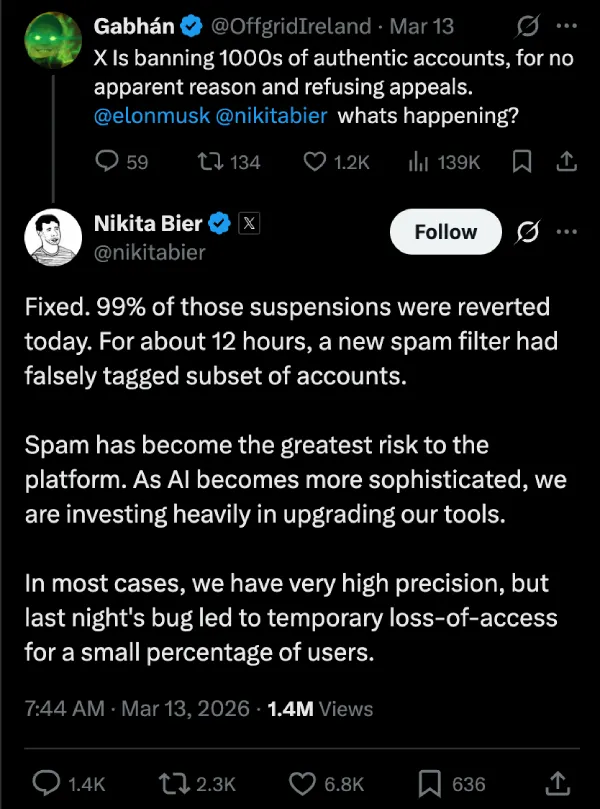The width and height of the screenshot is (600, 809).
Task: View analytics showing 139K views
Action: tap(420, 161)
